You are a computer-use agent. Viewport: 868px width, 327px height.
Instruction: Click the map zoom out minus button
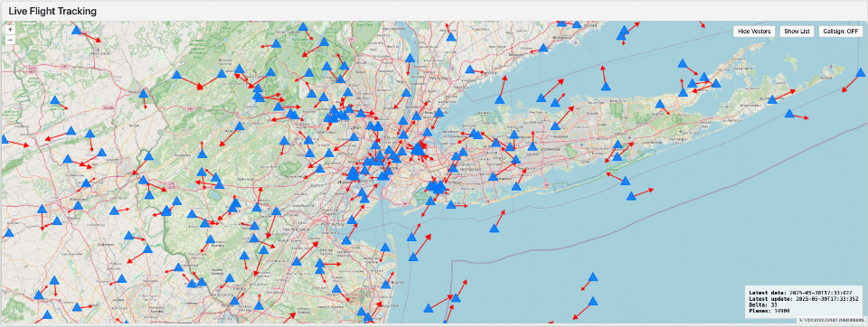(x=11, y=39)
